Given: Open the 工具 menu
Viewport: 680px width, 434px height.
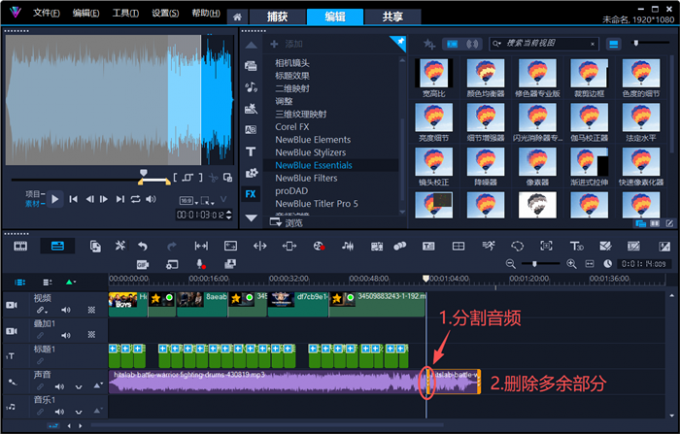Looking at the screenshot, I should point(125,13).
